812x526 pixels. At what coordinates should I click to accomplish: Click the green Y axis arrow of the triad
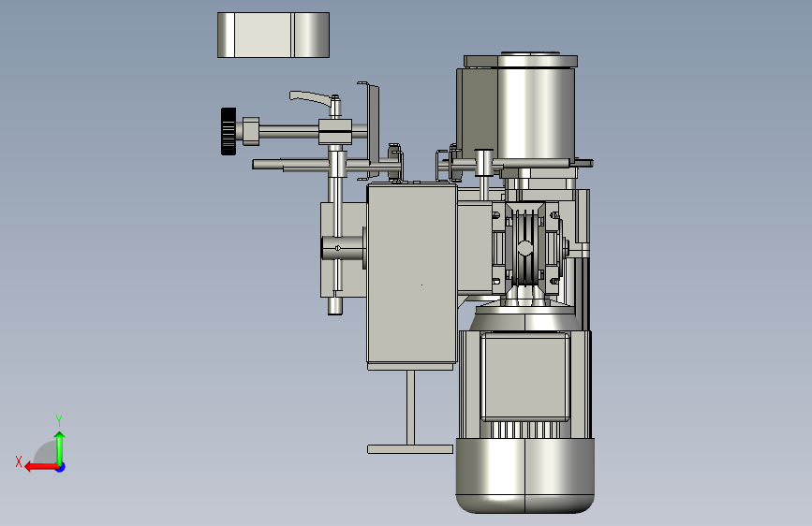point(60,447)
